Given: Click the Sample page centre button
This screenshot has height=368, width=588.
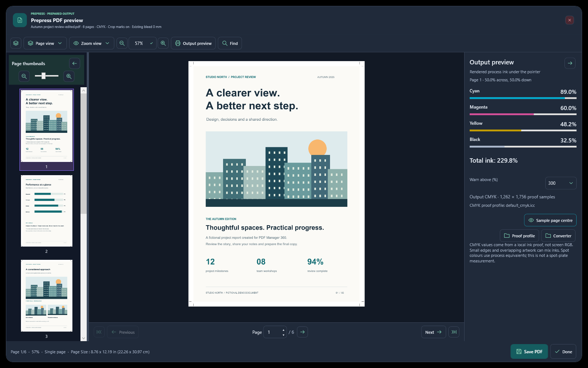Looking at the screenshot, I should pos(550,220).
